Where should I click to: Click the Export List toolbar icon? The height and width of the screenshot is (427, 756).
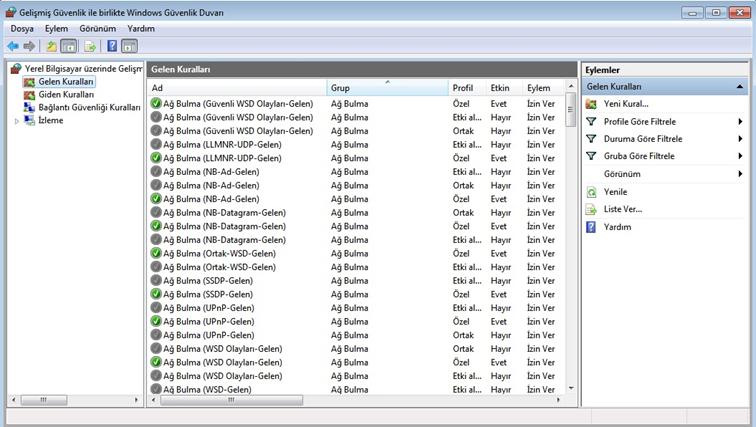90,46
